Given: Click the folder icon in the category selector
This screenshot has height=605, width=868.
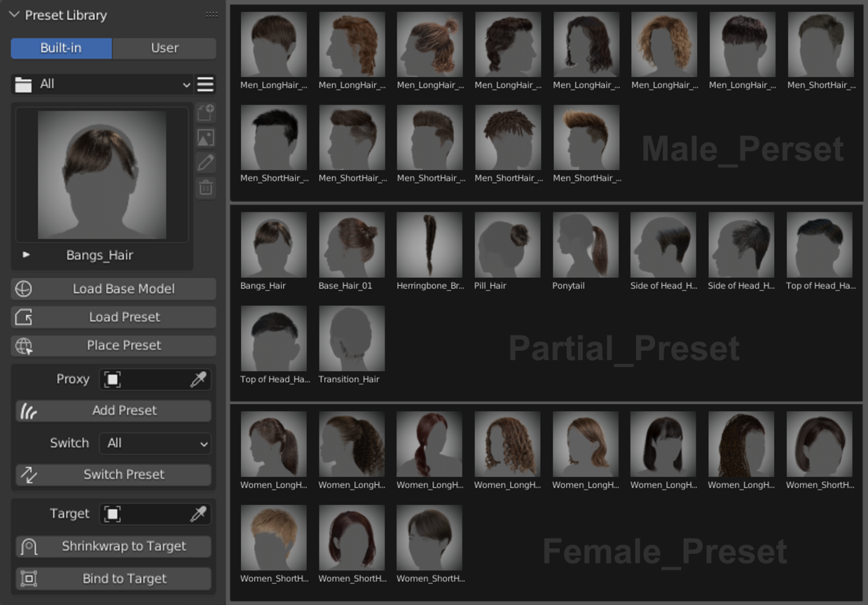Looking at the screenshot, I should (23, 84).
